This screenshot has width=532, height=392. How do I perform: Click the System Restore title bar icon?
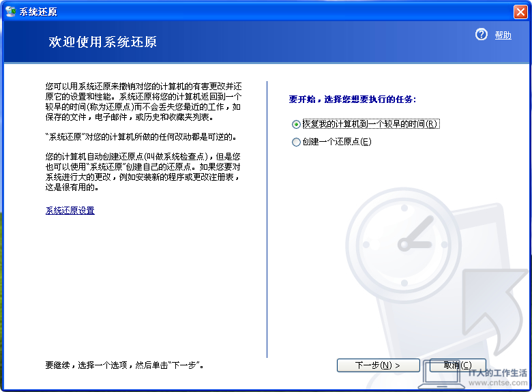(11, 12)
